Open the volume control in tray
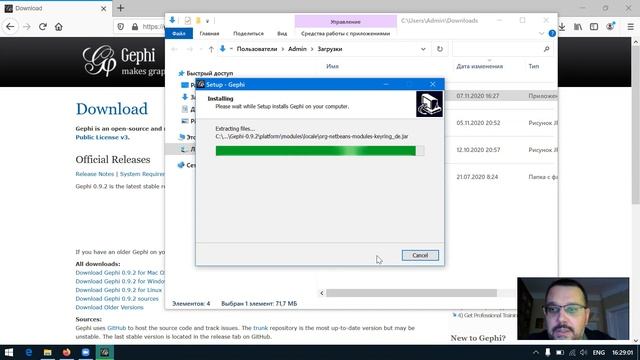 pyautogui.click(x=583, y=352)
